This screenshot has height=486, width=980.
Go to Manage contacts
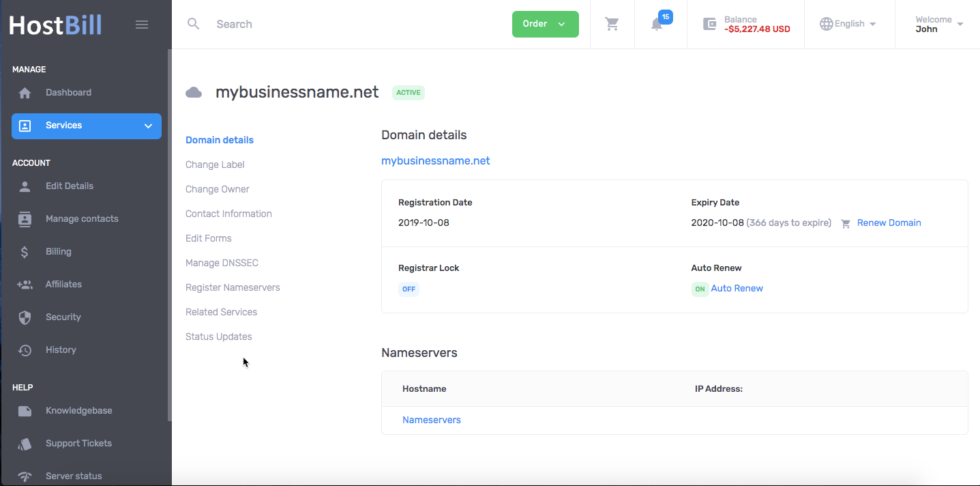pos(82,218)
